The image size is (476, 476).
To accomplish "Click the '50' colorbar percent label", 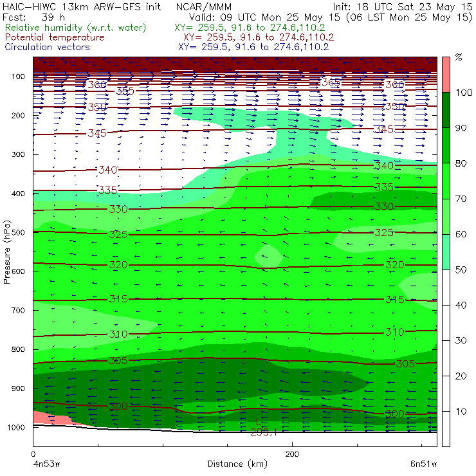I will [x=461, y=270].
